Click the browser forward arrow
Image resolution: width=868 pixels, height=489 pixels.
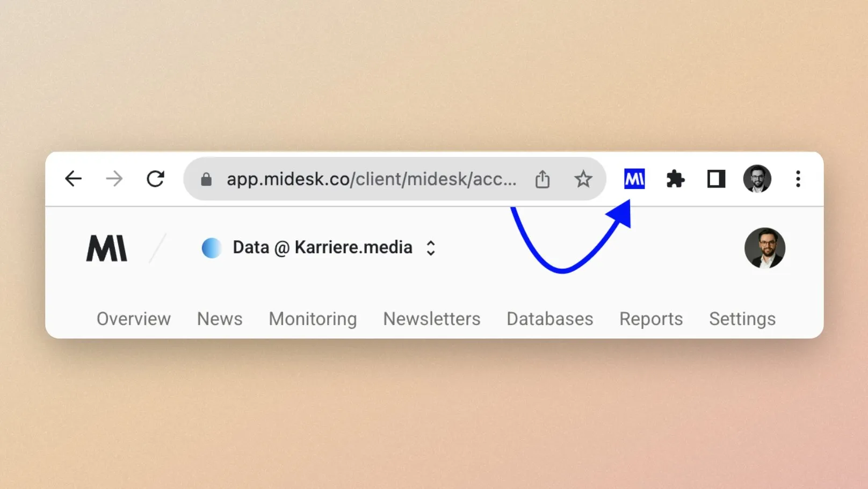114,178
